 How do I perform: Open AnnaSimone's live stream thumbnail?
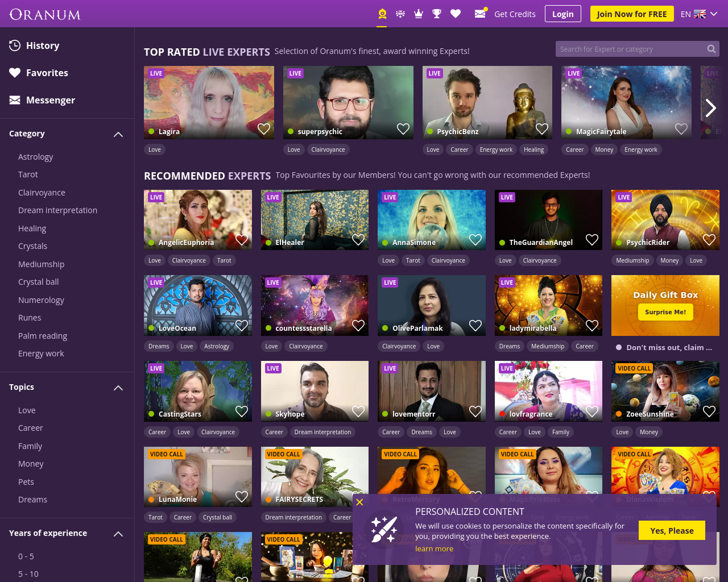[431, 220]
